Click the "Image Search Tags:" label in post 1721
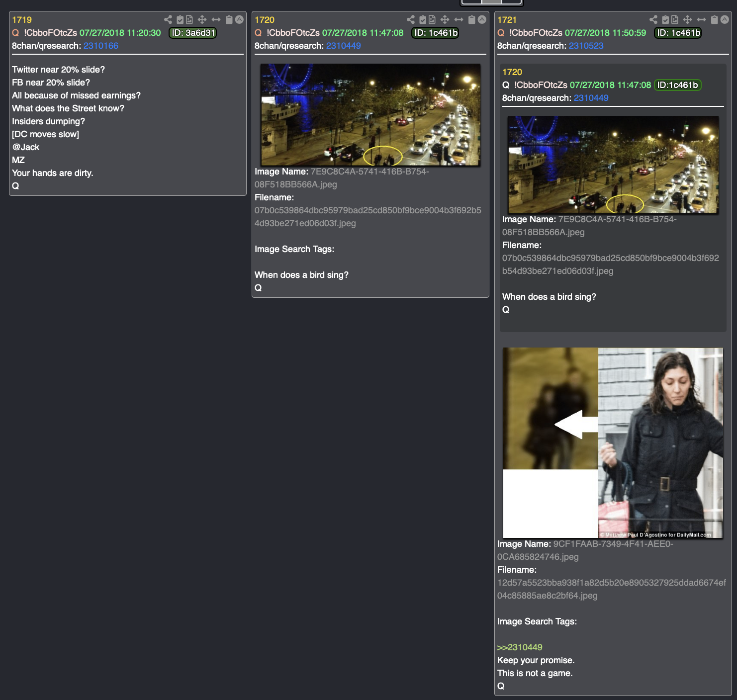The width and height of the screenshot is (737, 700). point(537,621)
